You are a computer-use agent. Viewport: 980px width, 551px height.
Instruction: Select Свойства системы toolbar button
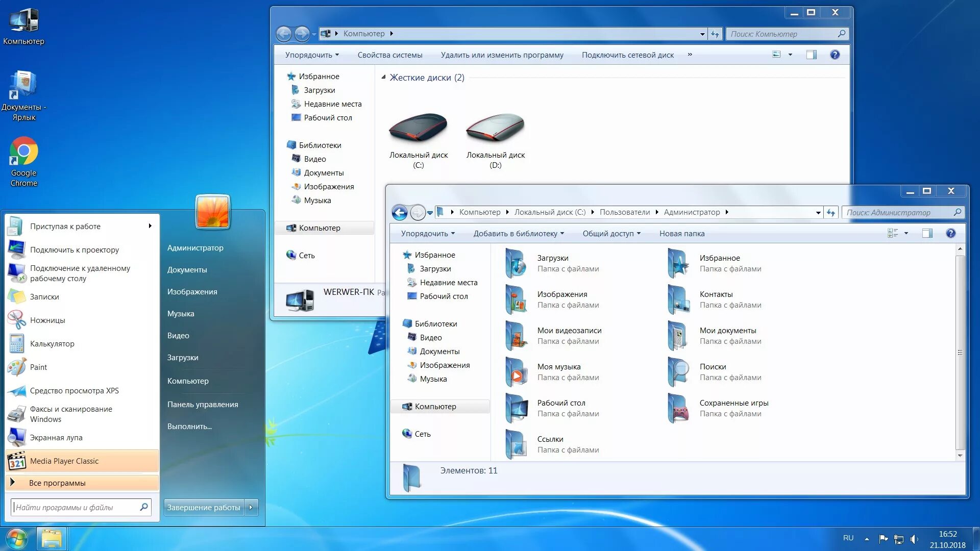pyautogui.click(x=390, y=55)
